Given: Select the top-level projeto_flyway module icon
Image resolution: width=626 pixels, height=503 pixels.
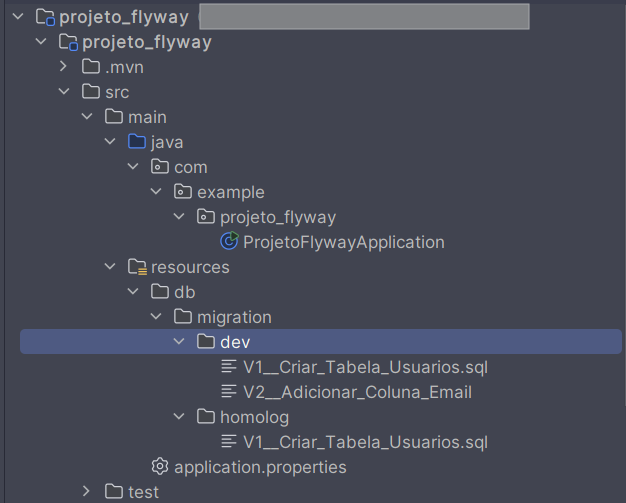Looking at the screenshot, I should click(x=45, y=17).
